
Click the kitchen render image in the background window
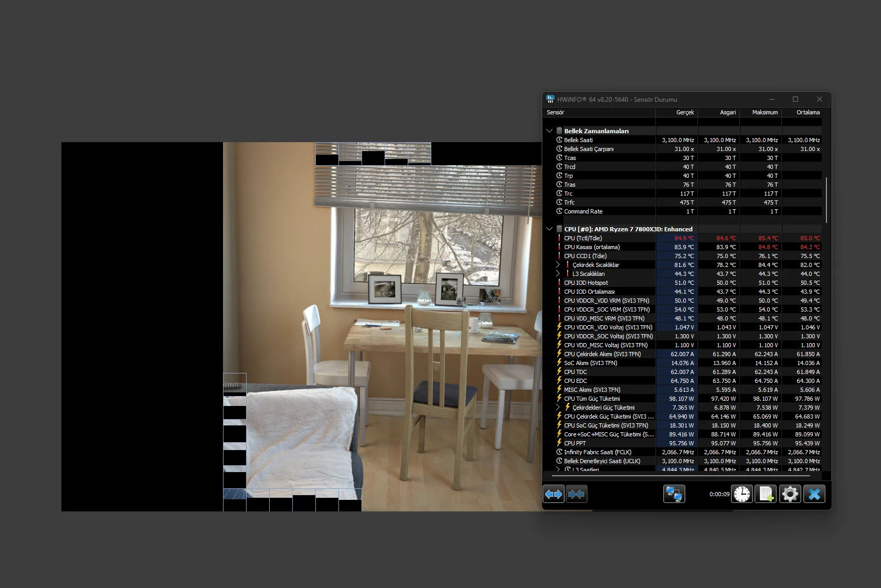pos(382,327)
